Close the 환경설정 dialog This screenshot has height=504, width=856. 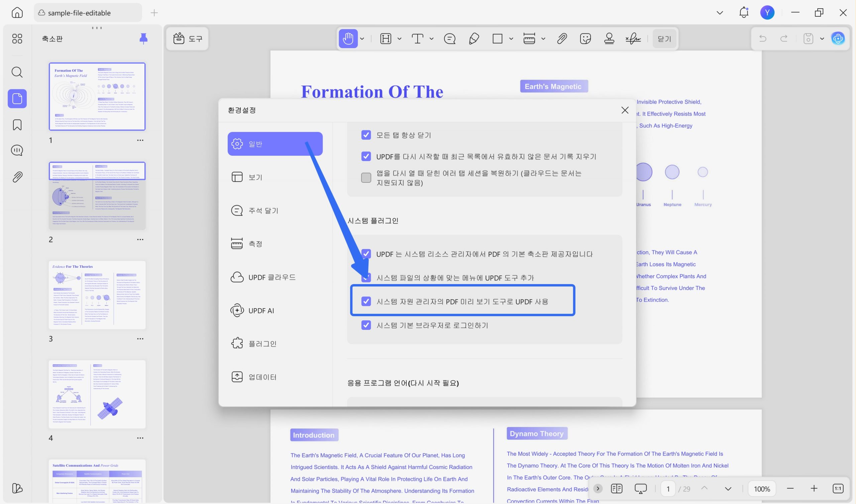[625, 110]
